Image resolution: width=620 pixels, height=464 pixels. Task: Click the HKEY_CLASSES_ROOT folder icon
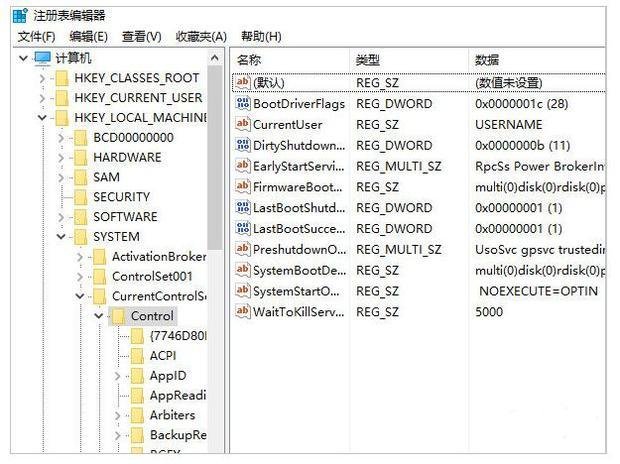(62, 78)
